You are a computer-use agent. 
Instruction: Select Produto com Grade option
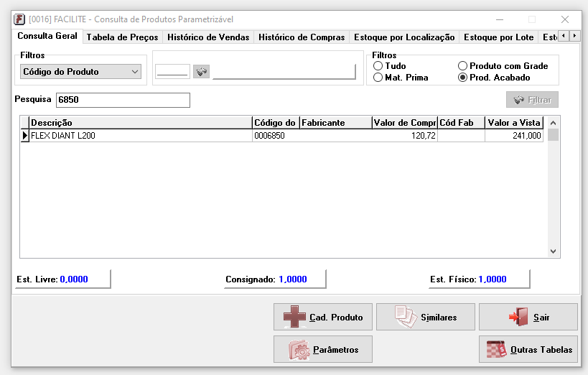click(463, 66)
